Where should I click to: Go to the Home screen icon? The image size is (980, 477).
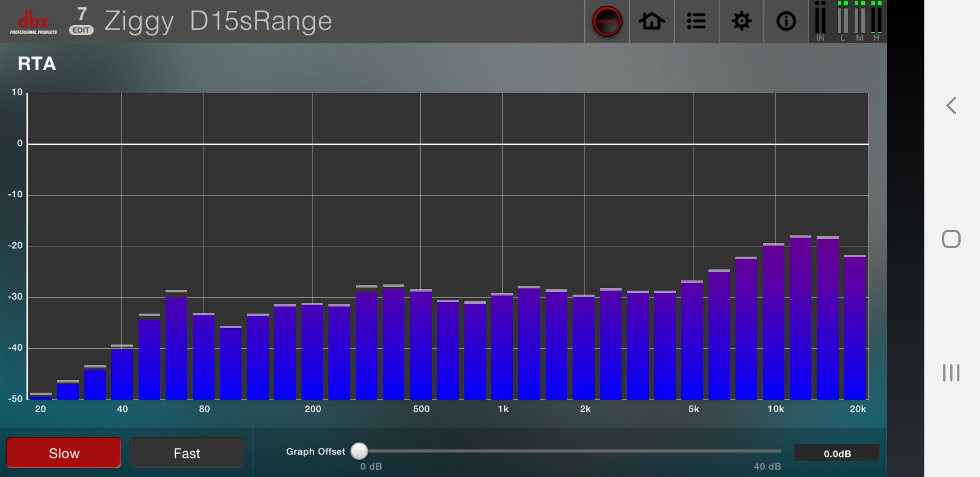click(652, 21)
